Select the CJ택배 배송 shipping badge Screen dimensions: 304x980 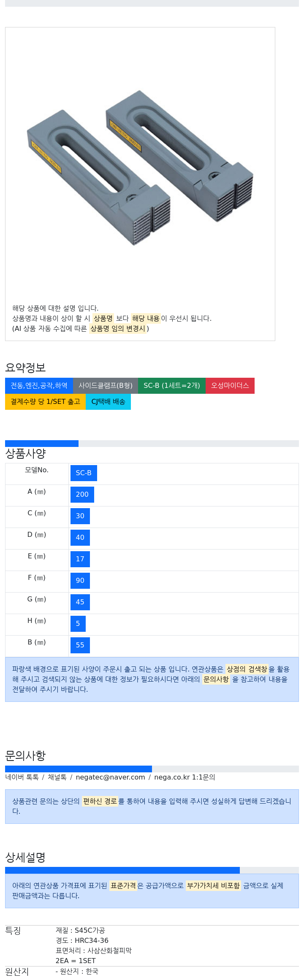tap(108, 402)
